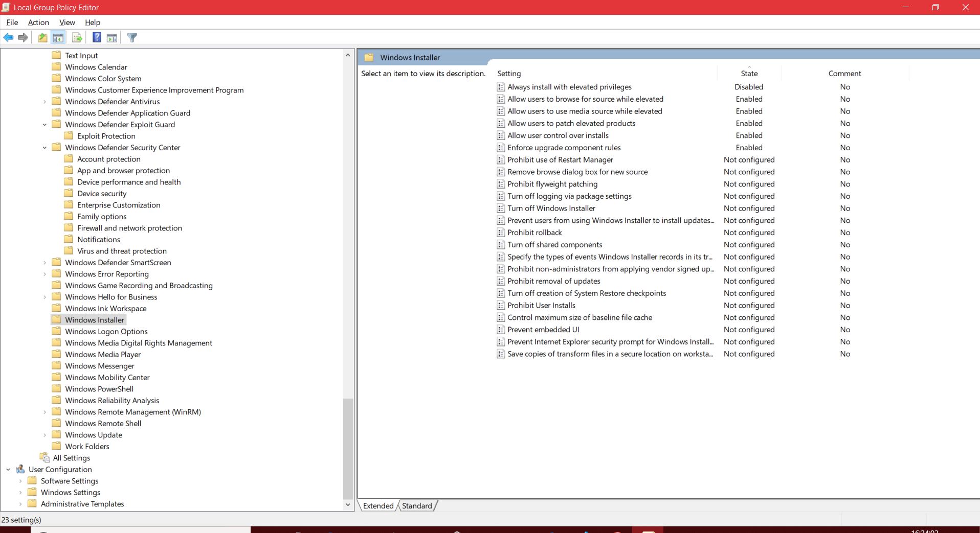
Task: Toggle the Show/Hide Action Pane icon
Action: [x=112, y=37]
